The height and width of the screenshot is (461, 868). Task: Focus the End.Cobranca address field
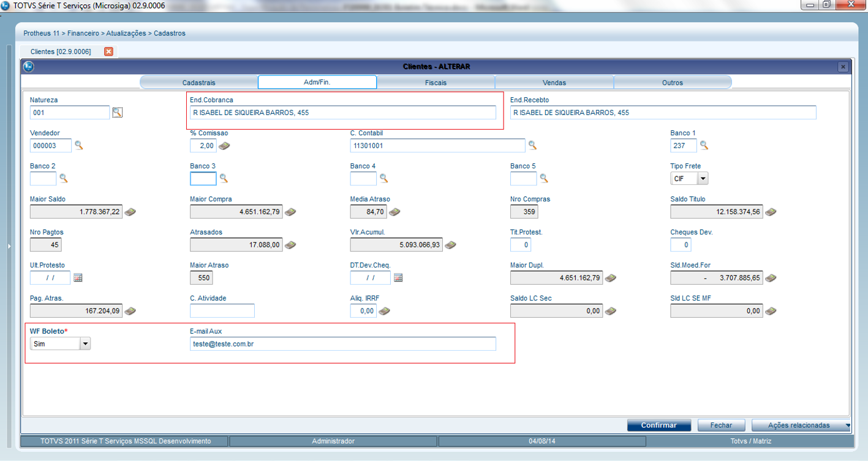(342, 113)
